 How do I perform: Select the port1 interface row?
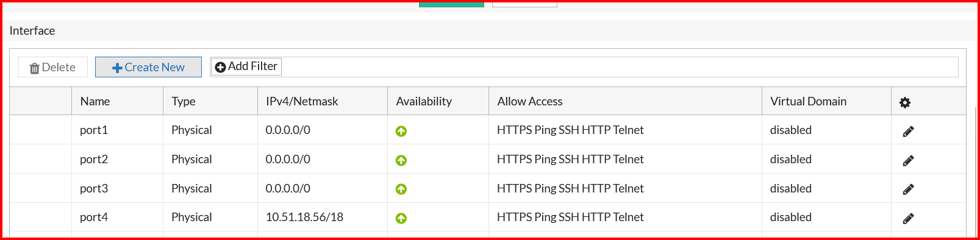[x=487, y=130]
